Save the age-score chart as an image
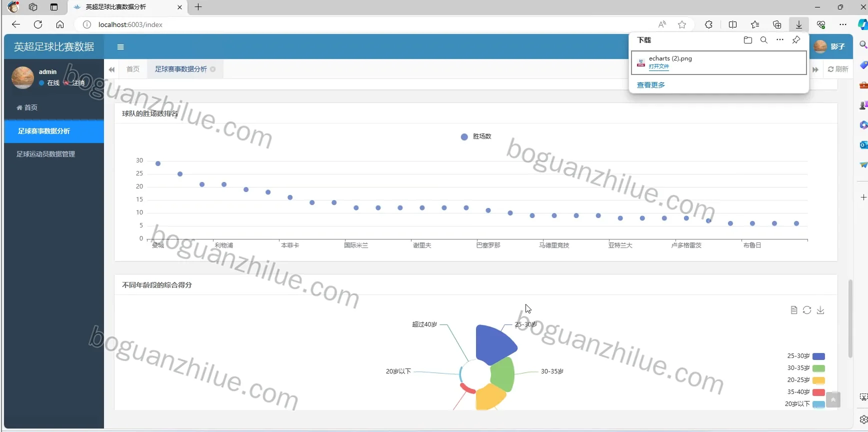 tap(820, 310)
